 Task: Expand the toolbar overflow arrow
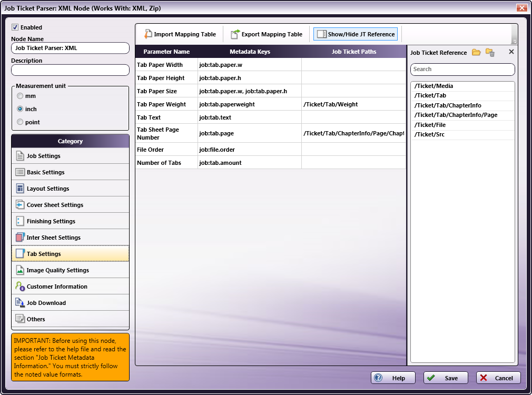point(515,42)
